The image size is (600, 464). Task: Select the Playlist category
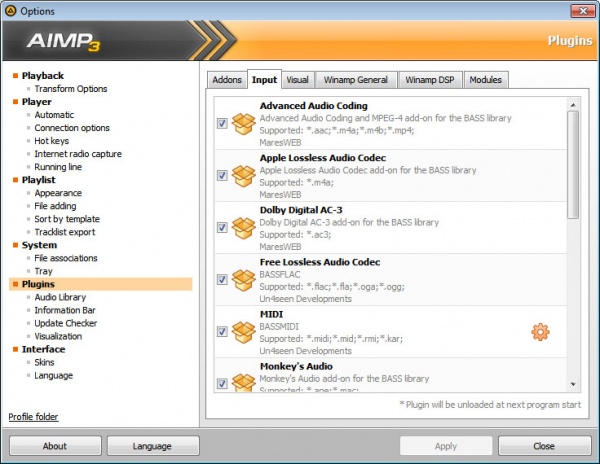tap(39, 180)
